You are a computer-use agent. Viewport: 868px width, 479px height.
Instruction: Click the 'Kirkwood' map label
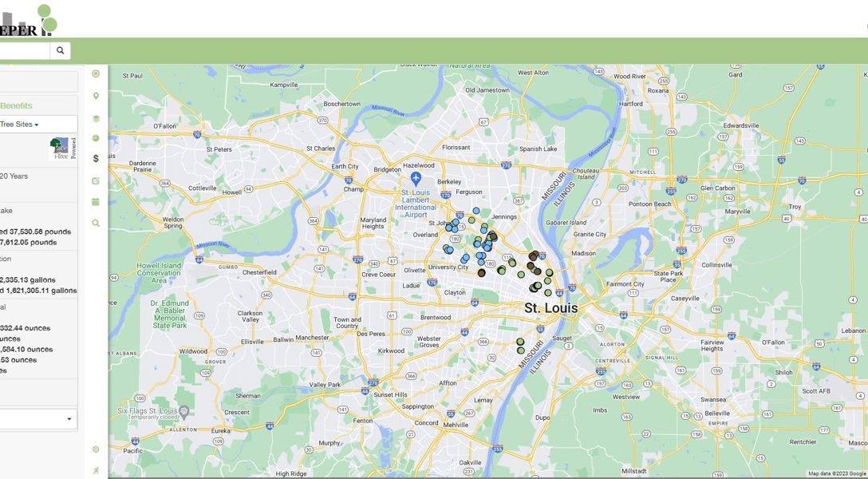391,350
